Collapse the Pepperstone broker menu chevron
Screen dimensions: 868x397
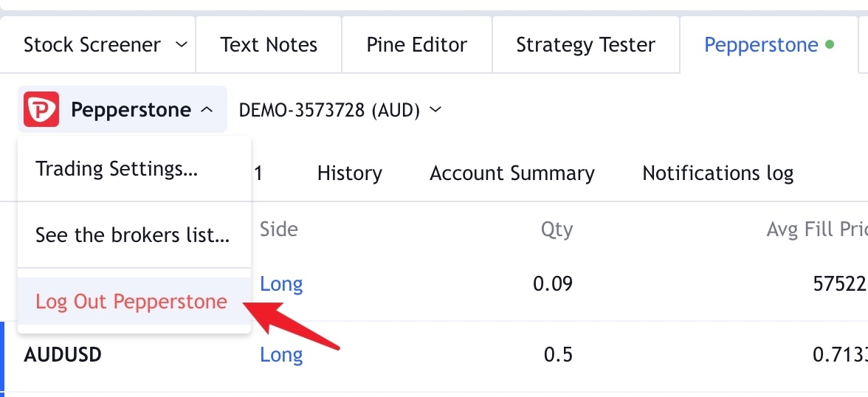[x=206, y=110]
